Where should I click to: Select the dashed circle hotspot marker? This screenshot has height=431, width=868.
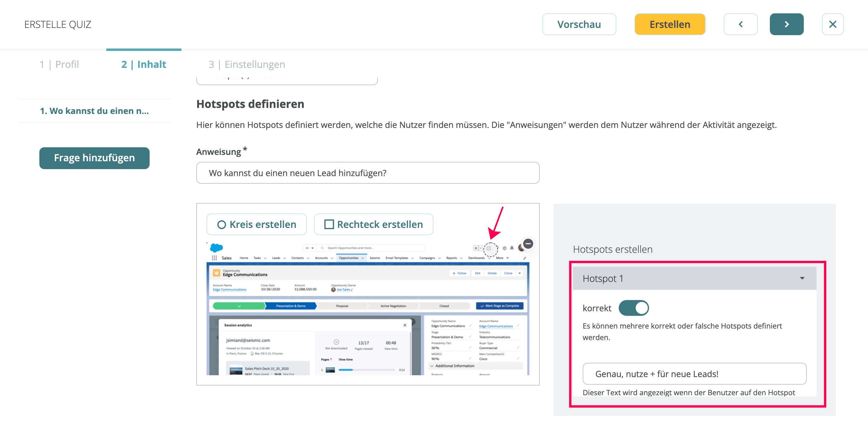(490, 249)
